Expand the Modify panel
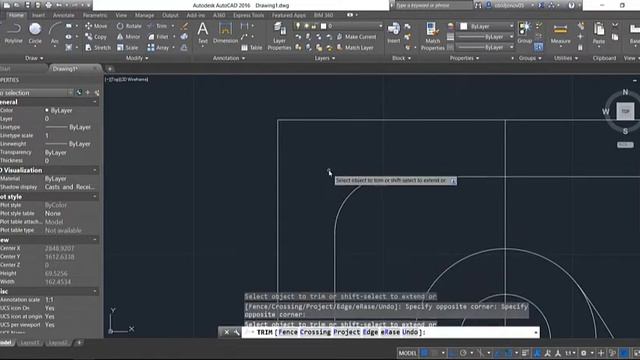640x360 pixels. click(x=137, y=58)
